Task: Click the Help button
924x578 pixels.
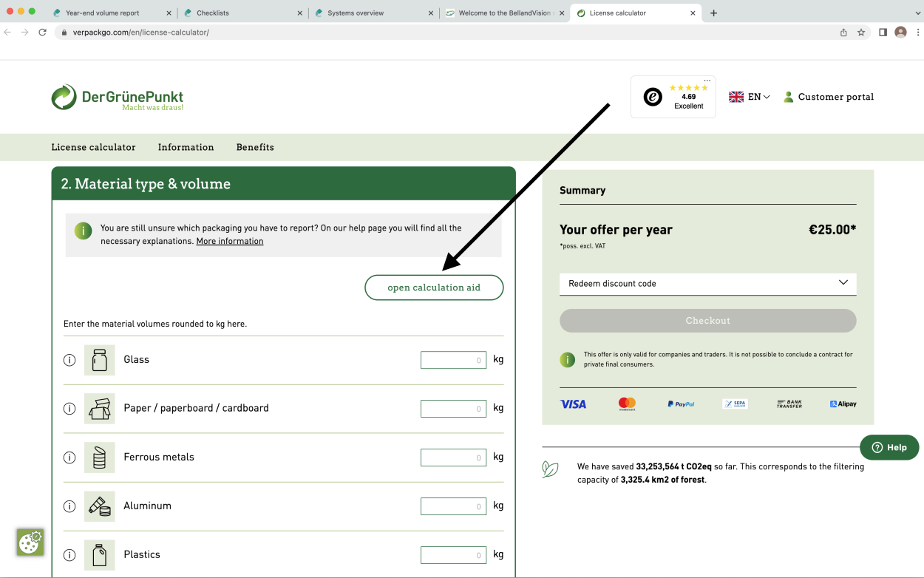Action: pyautogui.click(x=889, y=447)
